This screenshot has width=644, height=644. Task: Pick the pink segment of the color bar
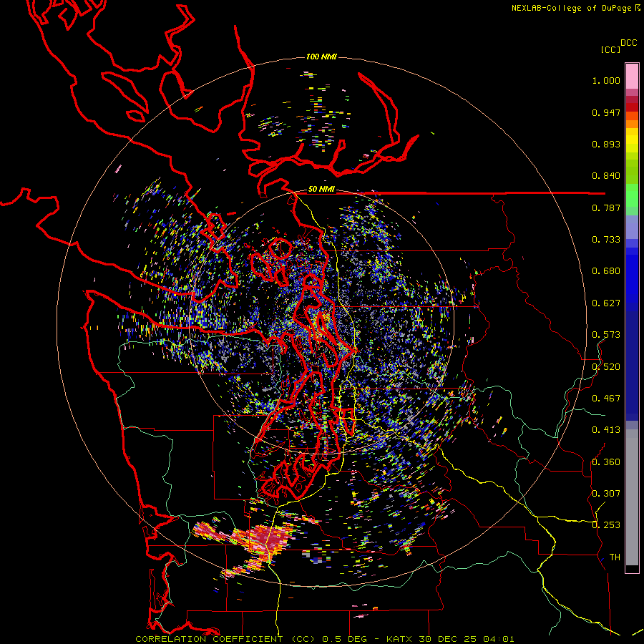[x=632, y=76]
